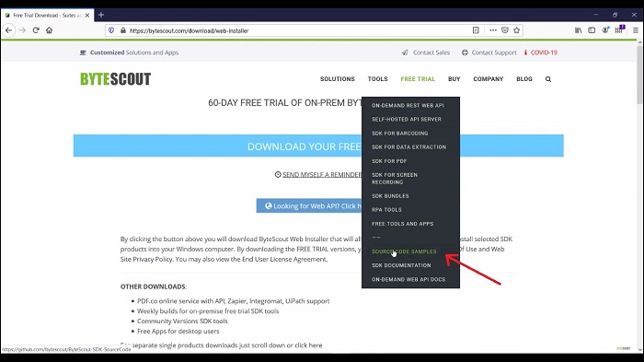Click the ByteScout logo
Viewport: 644px width, 362px height.
coord(115,79)
